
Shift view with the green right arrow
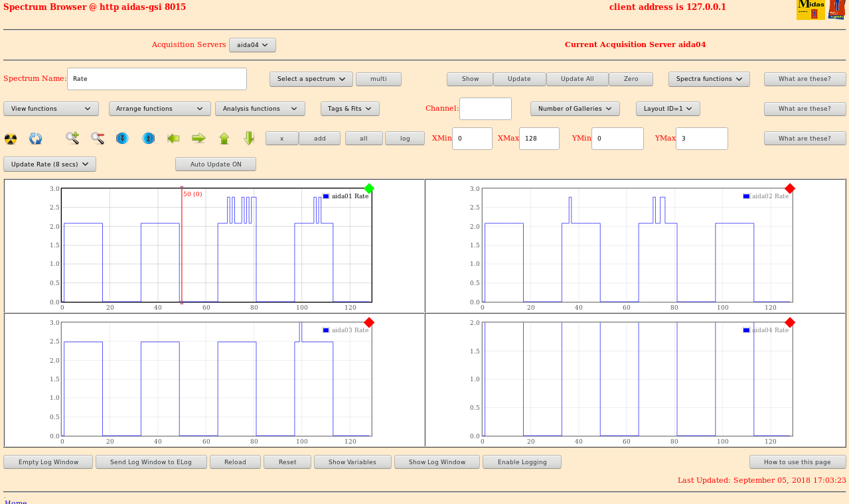click(198, 139)
